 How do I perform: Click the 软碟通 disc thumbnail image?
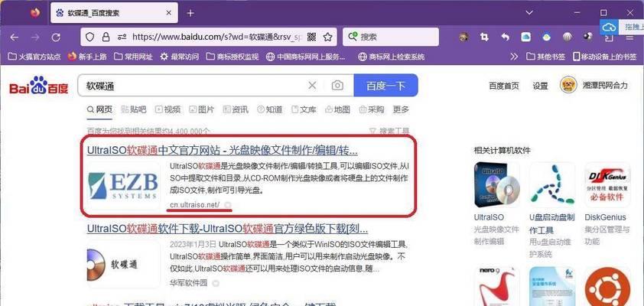click(124, 264)
